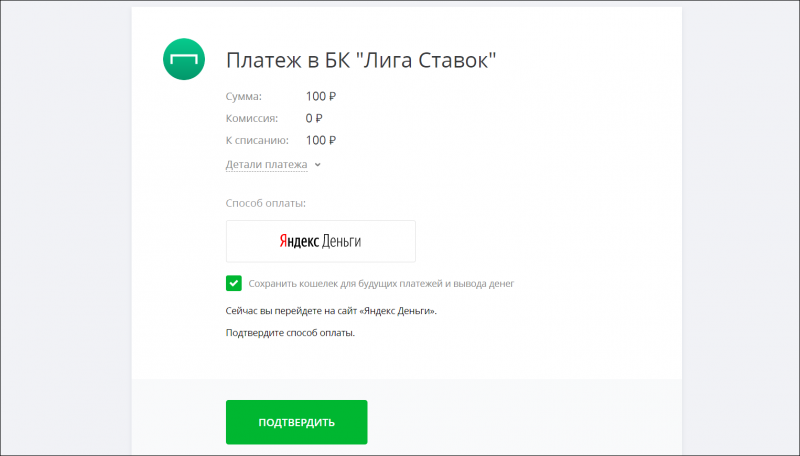Click the Сумма: label
The height and width of the screenshot is (456, 800).
(x=243, y=96)
